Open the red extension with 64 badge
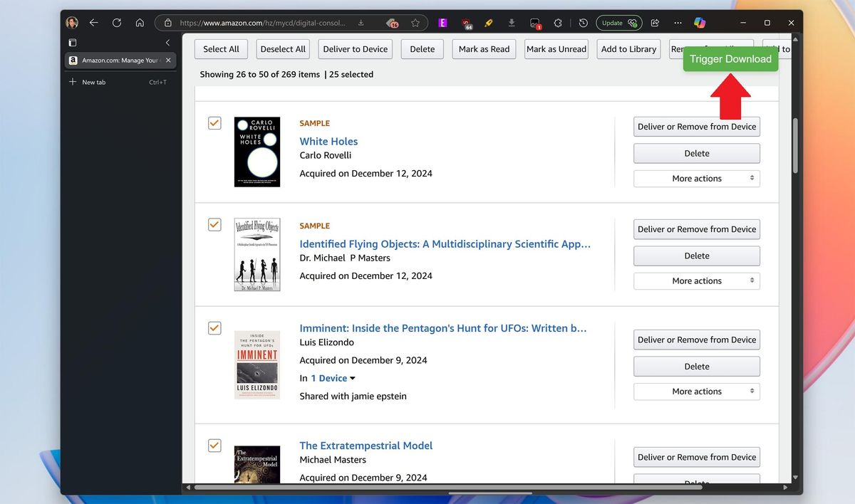 click(467, 23)
